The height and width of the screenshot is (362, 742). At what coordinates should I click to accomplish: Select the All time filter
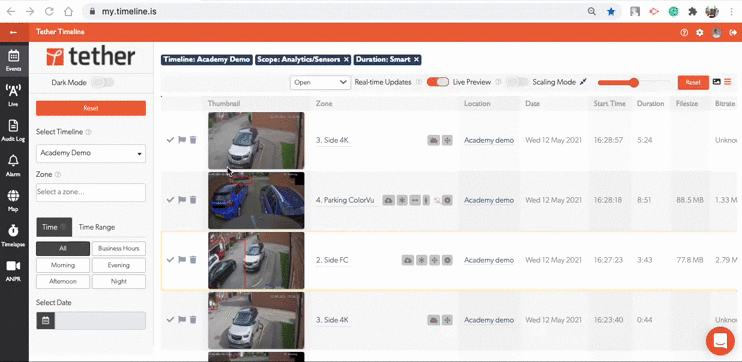63,248
